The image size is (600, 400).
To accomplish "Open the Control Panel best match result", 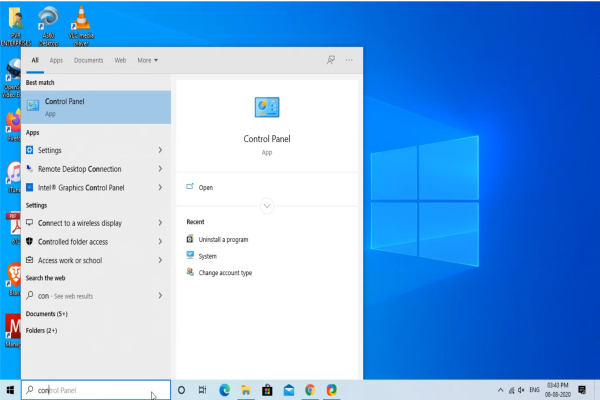I will [x=96, y=107].
